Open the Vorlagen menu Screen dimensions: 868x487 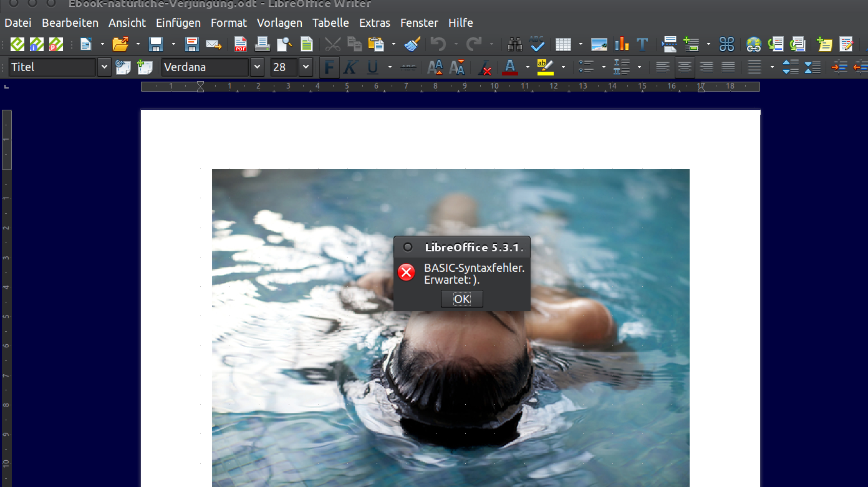point(279,22)
